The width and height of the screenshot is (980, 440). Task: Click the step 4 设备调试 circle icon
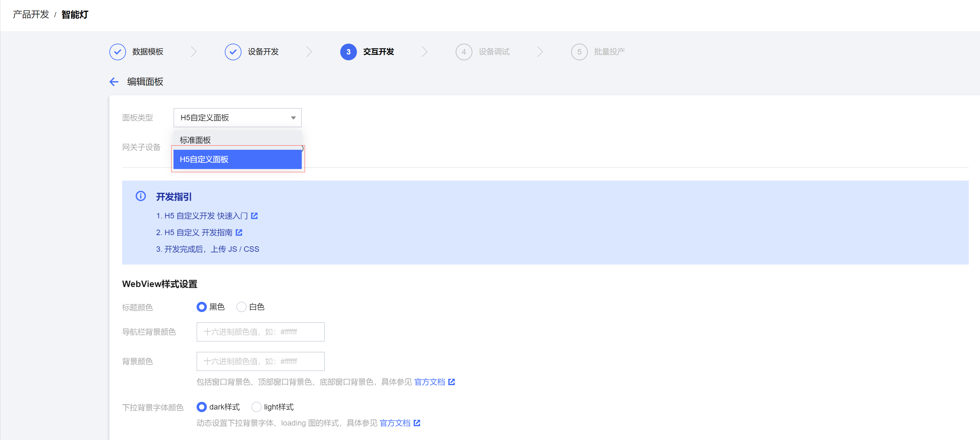pos(464,52)
